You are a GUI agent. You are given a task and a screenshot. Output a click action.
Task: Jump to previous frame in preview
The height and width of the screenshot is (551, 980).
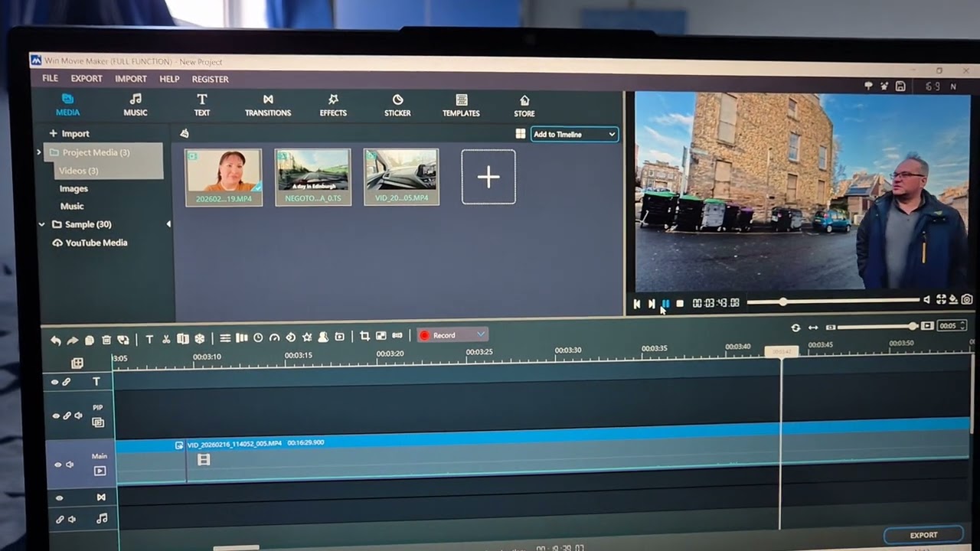[637, 304]
